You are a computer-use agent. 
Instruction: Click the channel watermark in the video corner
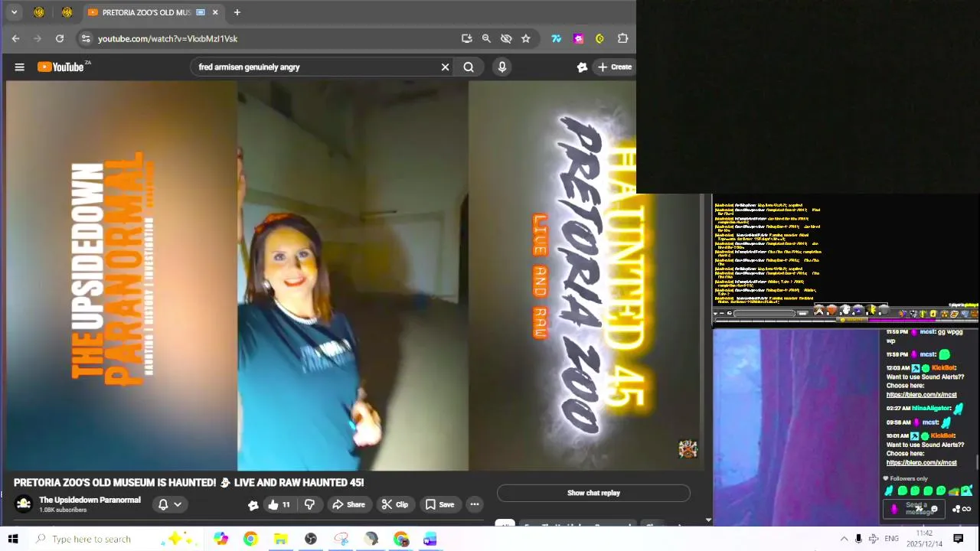(688, 449)
